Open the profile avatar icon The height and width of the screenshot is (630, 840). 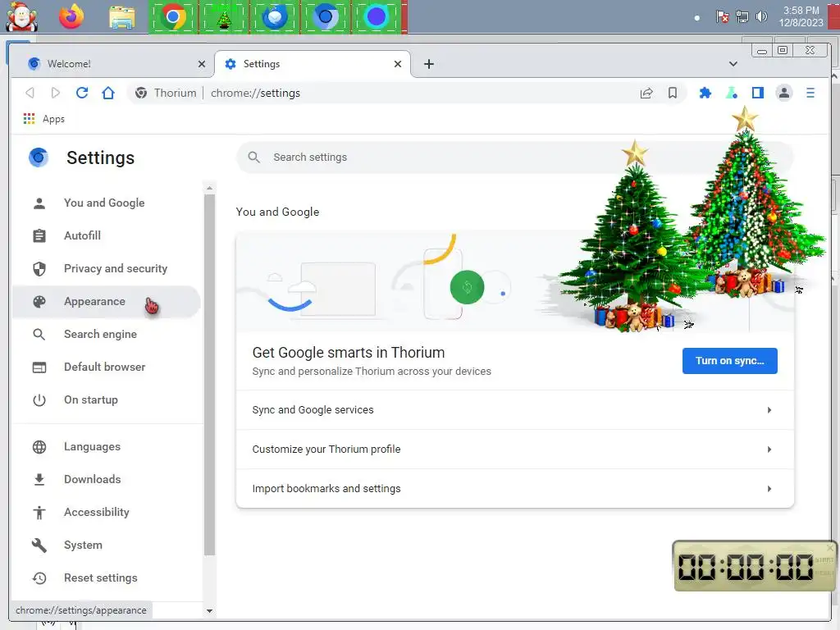[x=783, y=93]
